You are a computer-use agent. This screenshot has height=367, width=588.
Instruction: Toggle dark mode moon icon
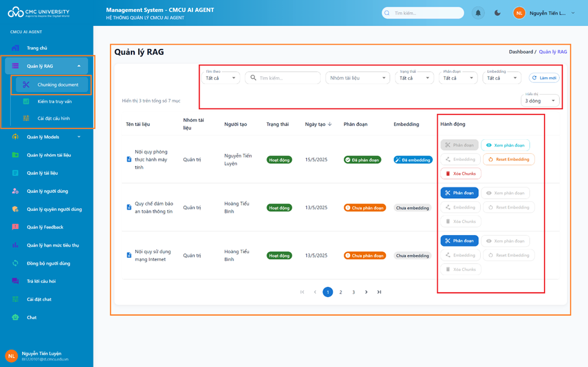(x=498, y=13)
